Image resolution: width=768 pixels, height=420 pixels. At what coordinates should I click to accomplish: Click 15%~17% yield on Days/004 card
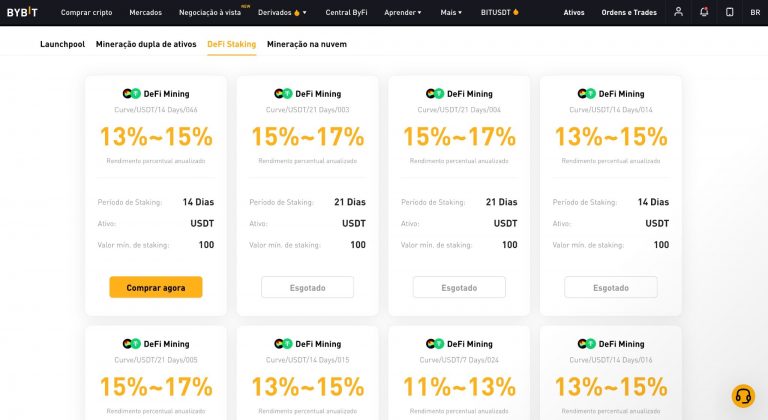459,137
